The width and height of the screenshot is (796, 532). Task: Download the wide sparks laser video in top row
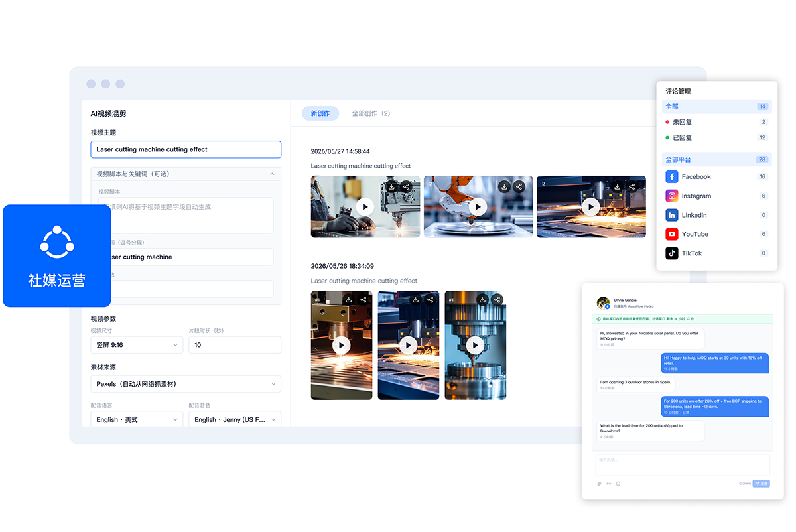(x=617, y=187)
